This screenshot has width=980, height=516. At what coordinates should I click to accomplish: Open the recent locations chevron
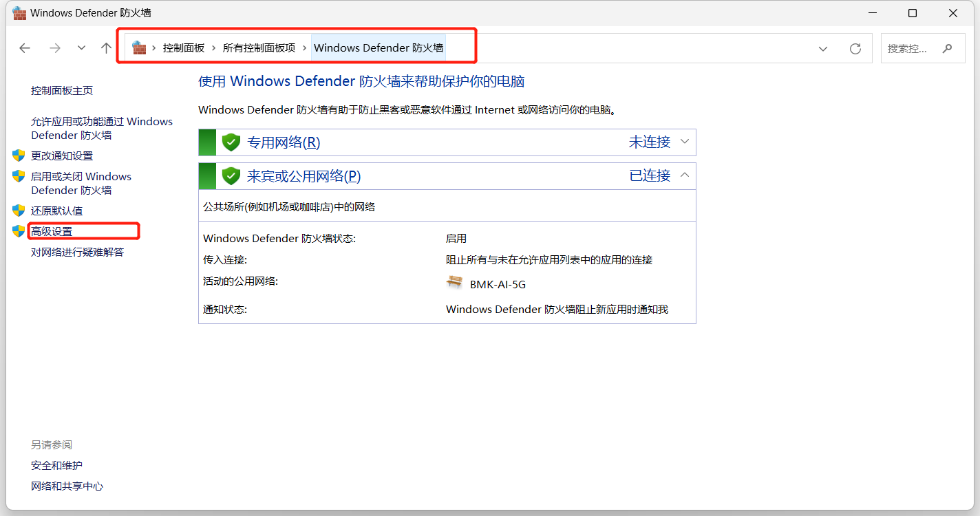pos(81,48)
